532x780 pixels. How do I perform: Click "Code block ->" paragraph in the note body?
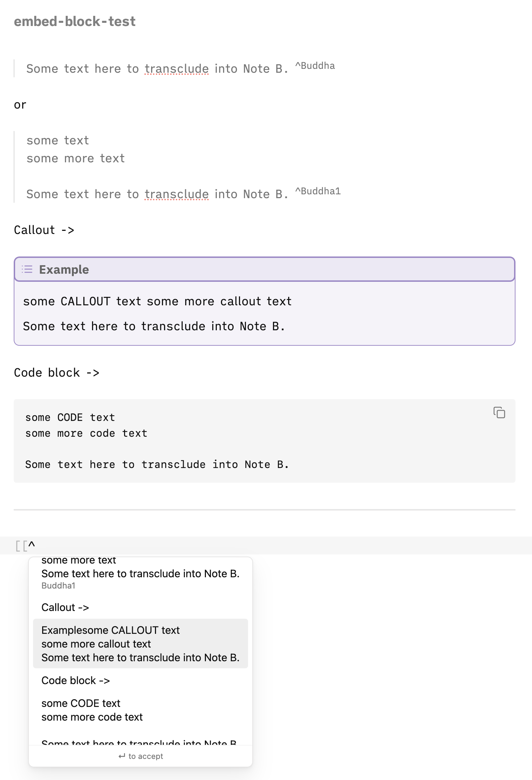(56, 373)
